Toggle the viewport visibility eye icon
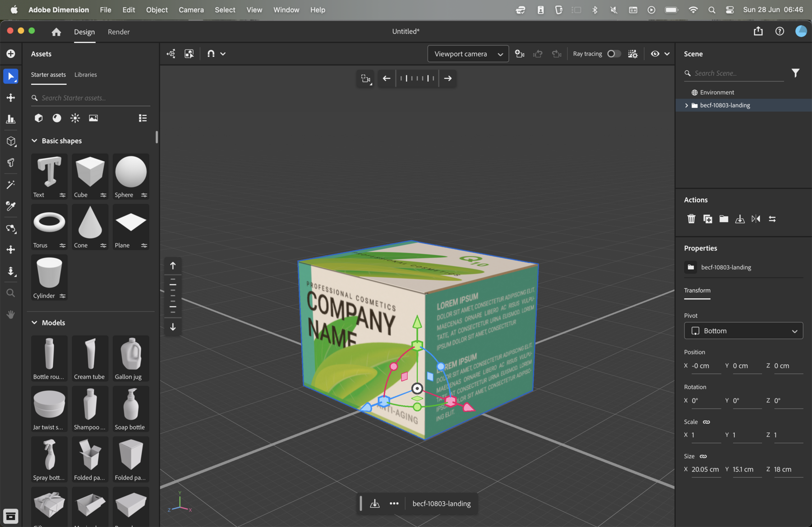The width and height of the screenshot is (812, 527). pyautogui.click(x=655, y=54)
